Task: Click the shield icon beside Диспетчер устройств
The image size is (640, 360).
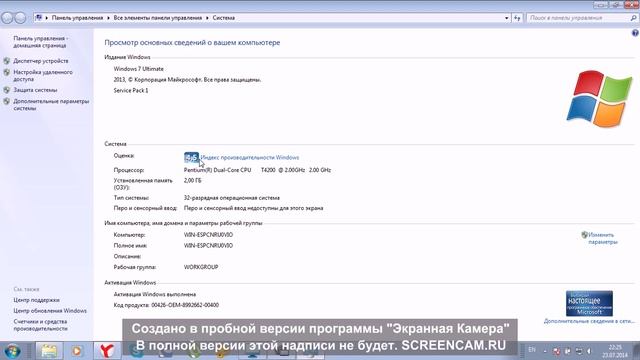Action: coord(7,61)
